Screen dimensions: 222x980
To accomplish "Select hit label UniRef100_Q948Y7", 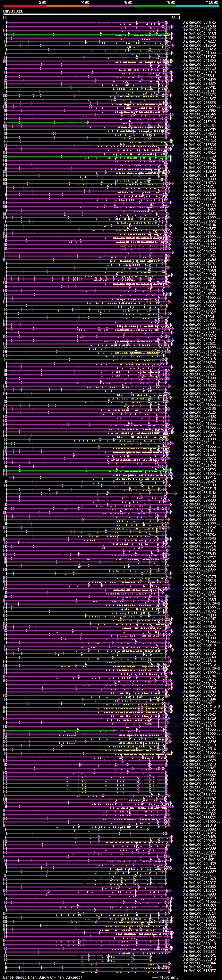I will point(199,99).
